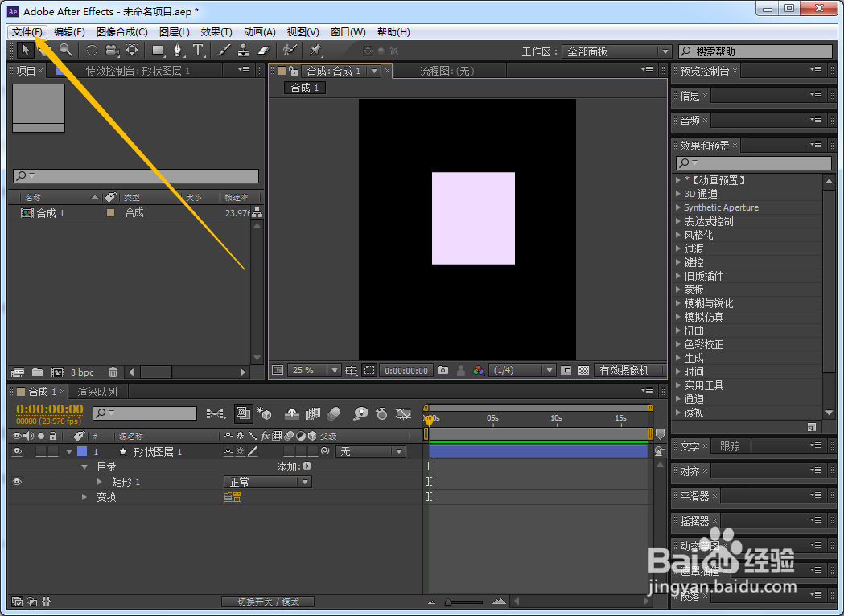Select the Selection arrow tool
This screenshot has width=844, height=616.
25,51
